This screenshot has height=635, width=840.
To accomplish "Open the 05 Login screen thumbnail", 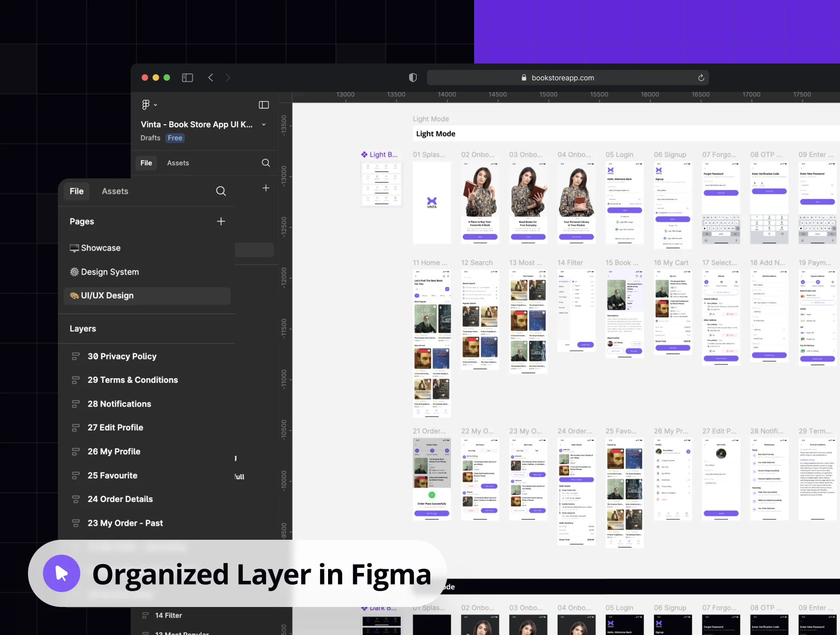I will pyautogui.click(x=625, y=203).
